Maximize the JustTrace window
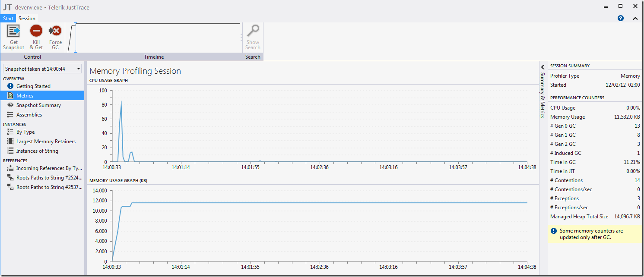Viewport: 644px width, 277px height. tap(620, 6)
